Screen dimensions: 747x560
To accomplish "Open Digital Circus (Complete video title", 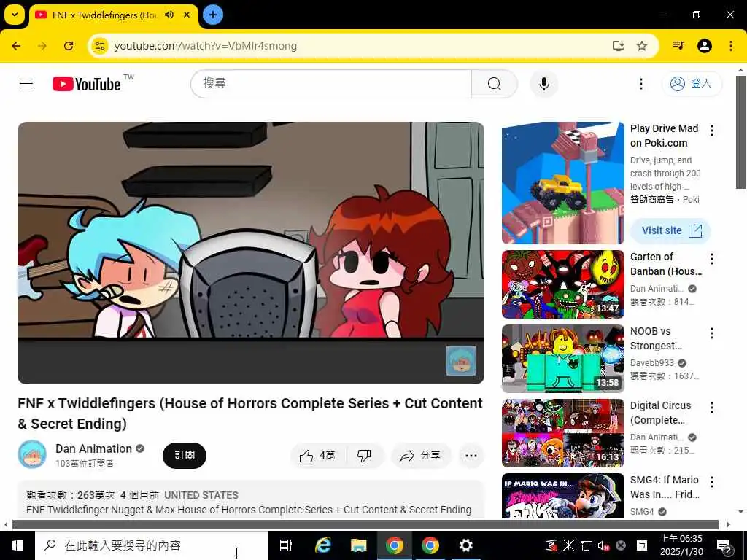I will pos(660,413).
